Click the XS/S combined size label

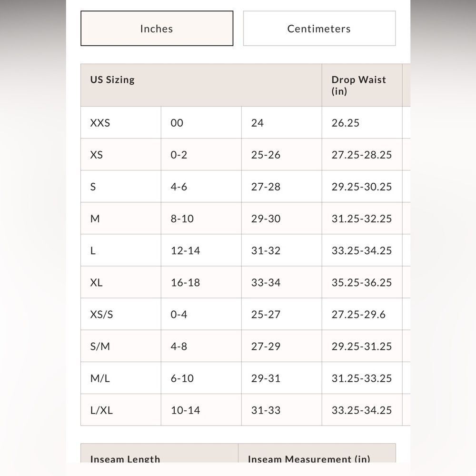[101, 314]
